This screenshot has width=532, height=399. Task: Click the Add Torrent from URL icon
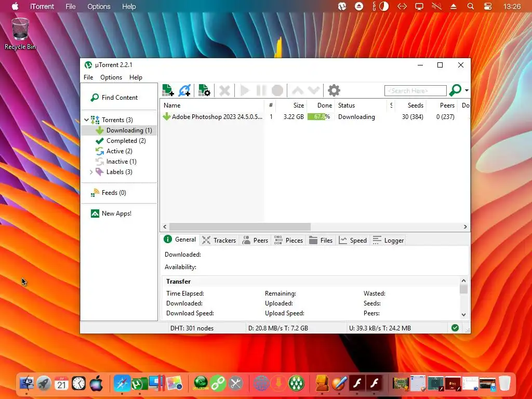(x=184, y=90)
